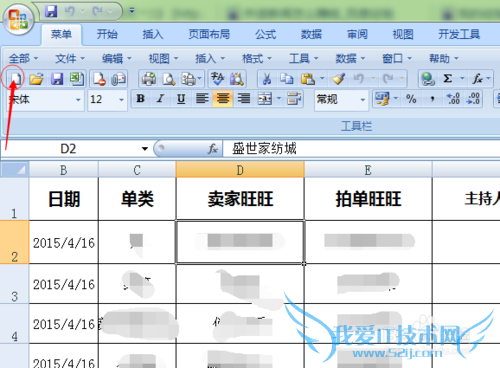500x368 pixels.
Task: Toggle align text right
Action: tap(244, 99)
